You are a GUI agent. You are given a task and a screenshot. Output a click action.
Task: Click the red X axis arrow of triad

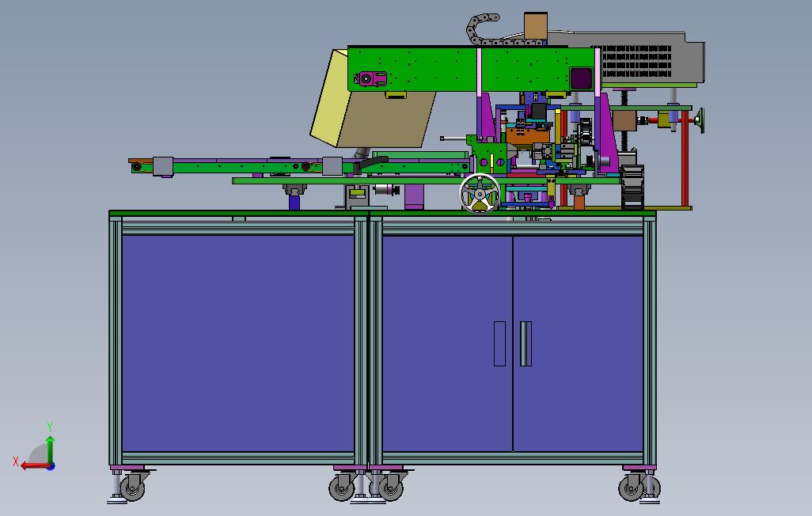pos(33,466)
